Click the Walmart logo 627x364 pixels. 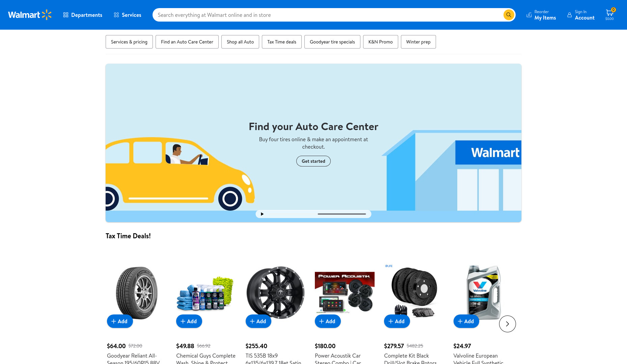[30, 15]
